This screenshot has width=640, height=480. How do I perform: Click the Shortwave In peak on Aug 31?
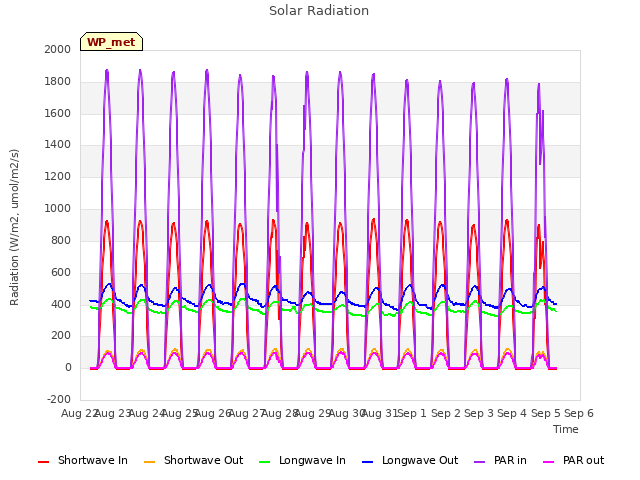coord(373,220)
